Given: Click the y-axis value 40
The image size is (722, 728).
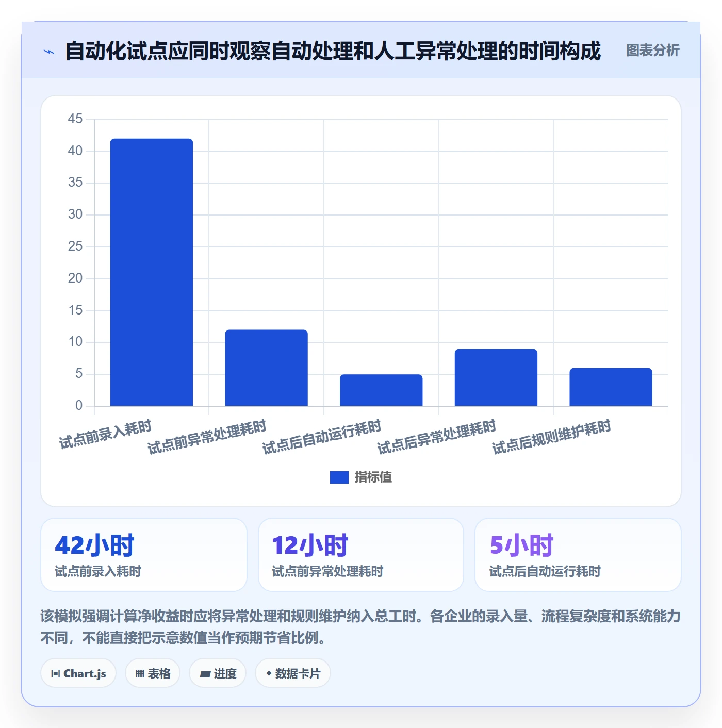Looking at the screenshot, I should 75,151.
